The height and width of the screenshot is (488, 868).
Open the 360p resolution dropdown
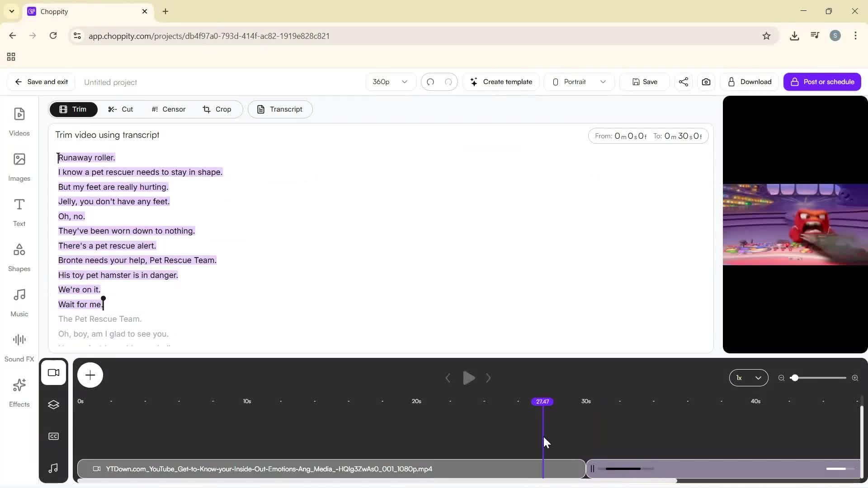tap(390, 82)
